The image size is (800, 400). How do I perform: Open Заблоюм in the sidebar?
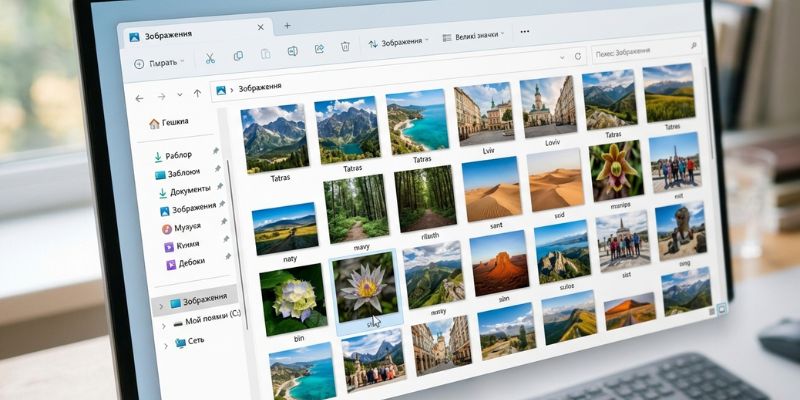tap(178, 174)
